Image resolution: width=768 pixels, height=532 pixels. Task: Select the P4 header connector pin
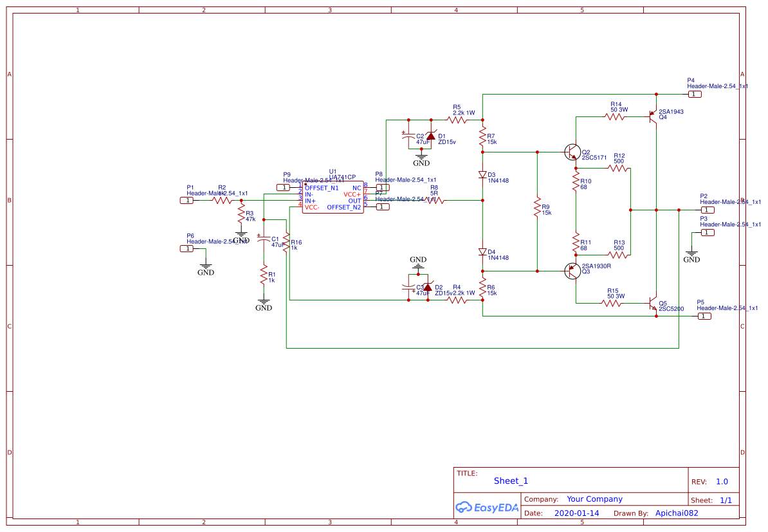coord(695,94)
